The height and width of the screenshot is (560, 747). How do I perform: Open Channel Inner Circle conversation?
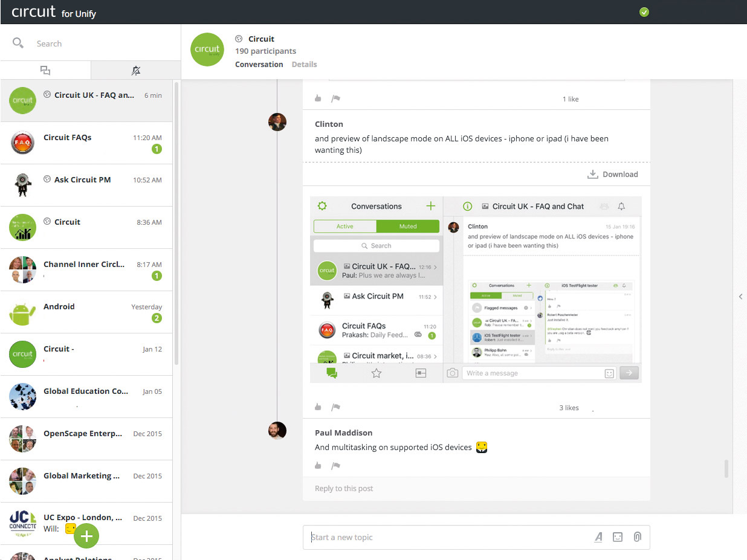click(86, 269)
